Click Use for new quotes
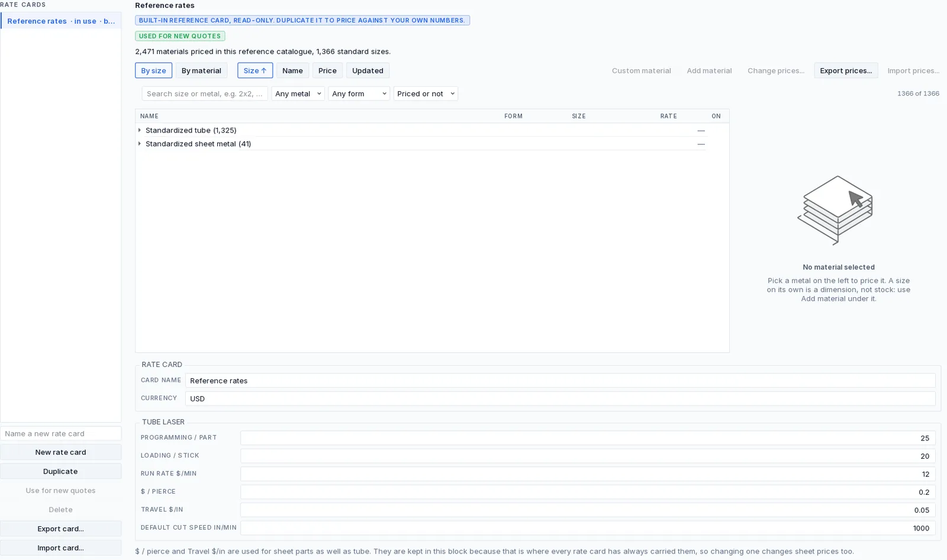Image resolution: width=947 pixels, height=560 pixels. point(60,490)
